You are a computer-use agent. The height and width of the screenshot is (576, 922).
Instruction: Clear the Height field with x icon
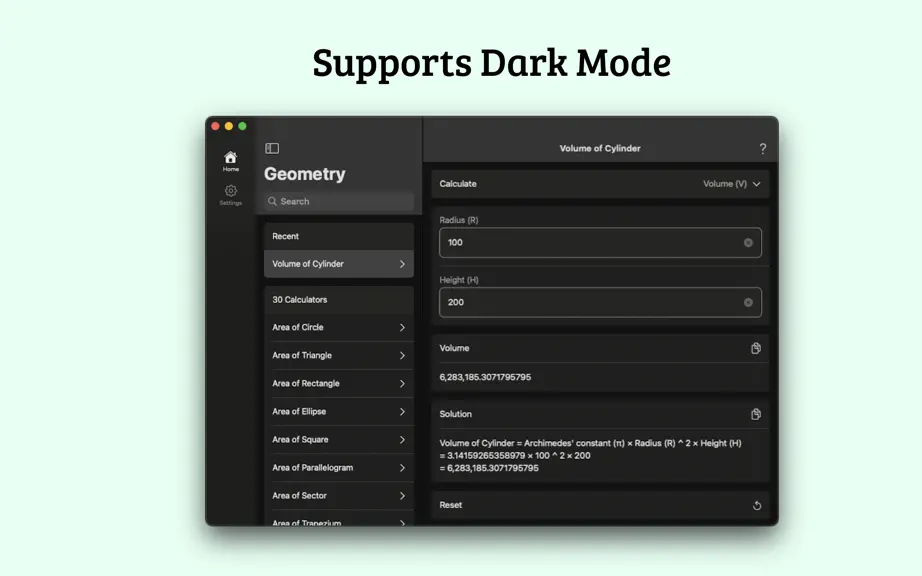point(748,303)
